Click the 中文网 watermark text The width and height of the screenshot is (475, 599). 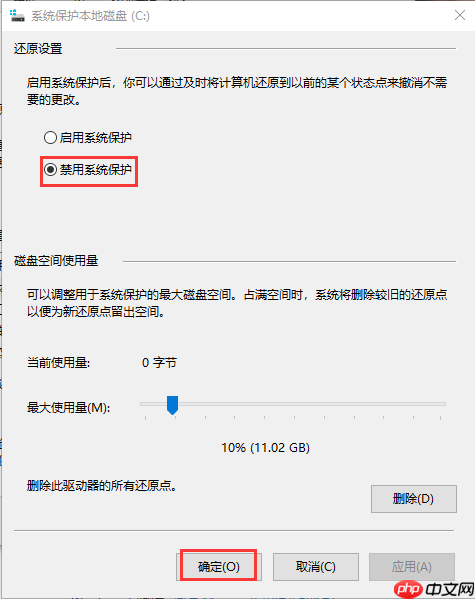449,589
